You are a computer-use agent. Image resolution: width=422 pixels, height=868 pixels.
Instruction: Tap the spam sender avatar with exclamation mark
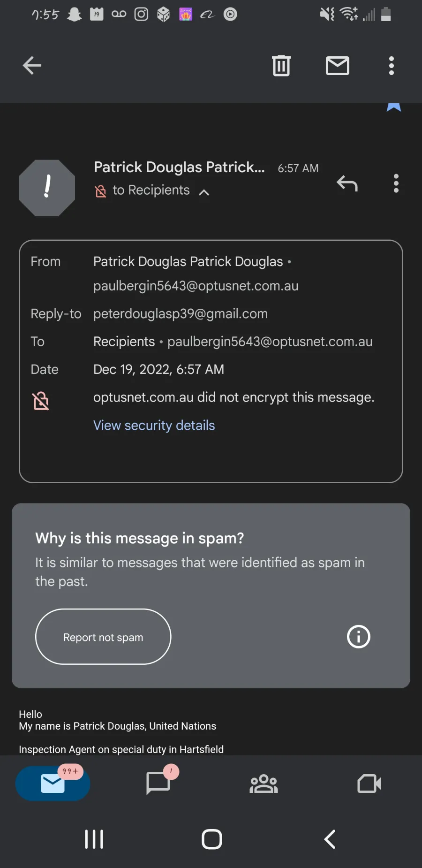[47, 188]
